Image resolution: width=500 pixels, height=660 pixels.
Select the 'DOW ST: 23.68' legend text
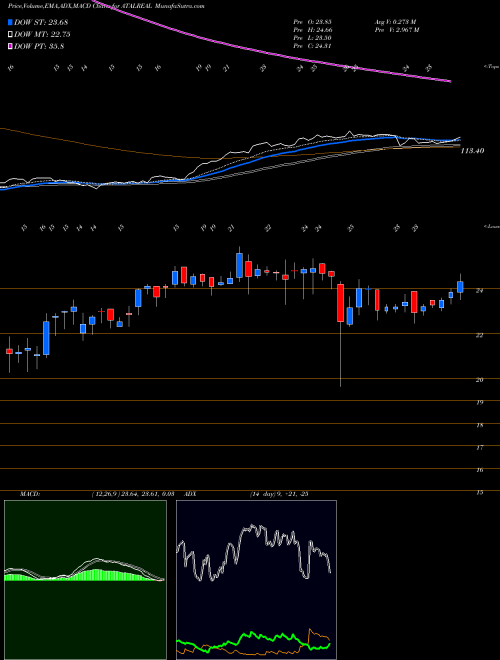coord(41,22)
